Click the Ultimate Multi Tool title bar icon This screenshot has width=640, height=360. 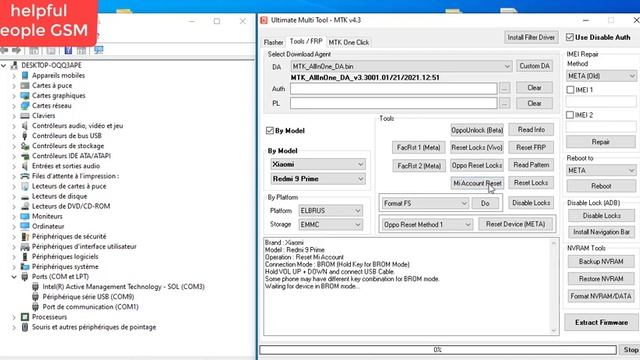[x=264, y=20]
